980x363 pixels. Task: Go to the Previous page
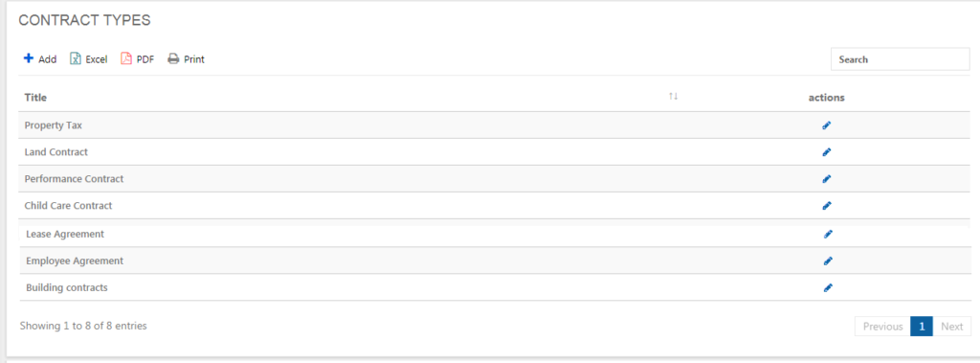coord(882,327)
